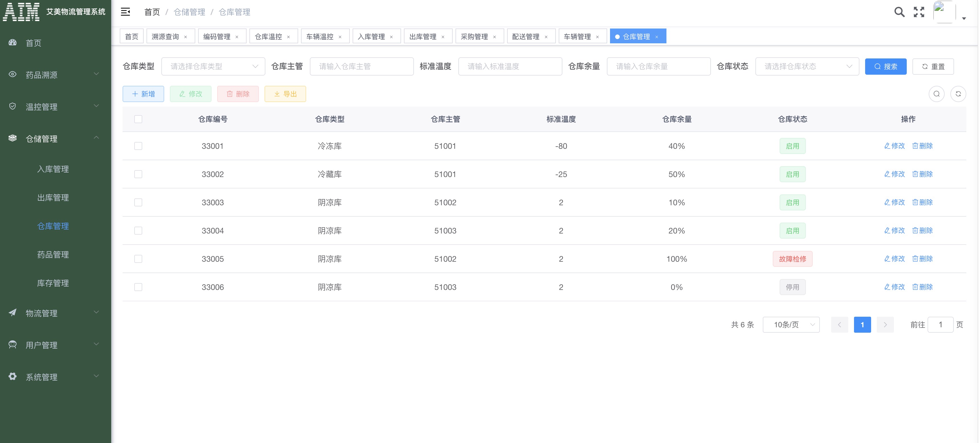Click the toolbar 删除 button

click(x=238, y=94)
